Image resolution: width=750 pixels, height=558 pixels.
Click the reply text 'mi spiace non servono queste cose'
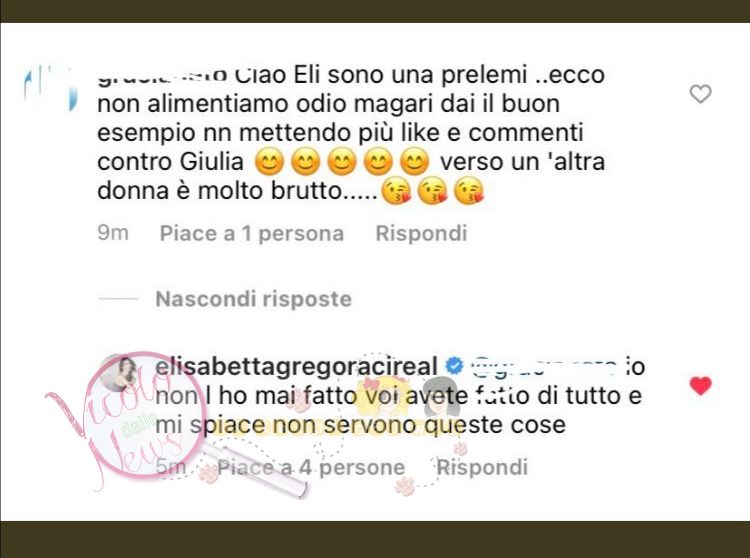[361, 425]
